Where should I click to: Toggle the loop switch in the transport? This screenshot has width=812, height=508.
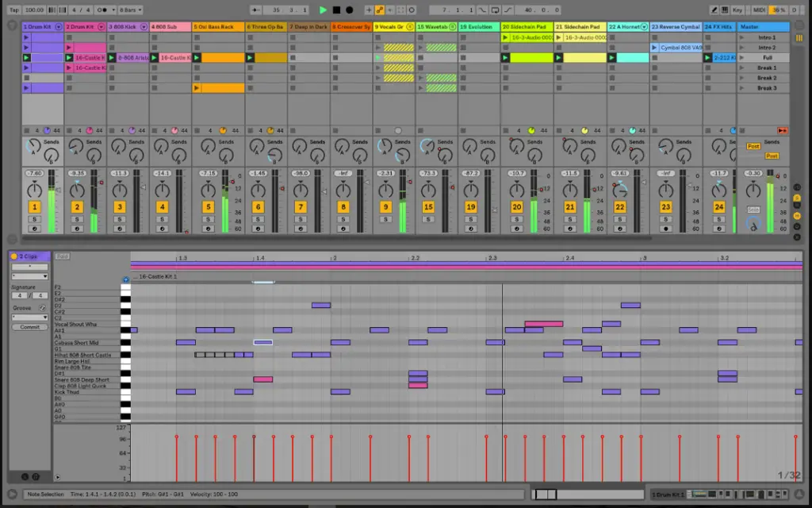click(495, 10)
